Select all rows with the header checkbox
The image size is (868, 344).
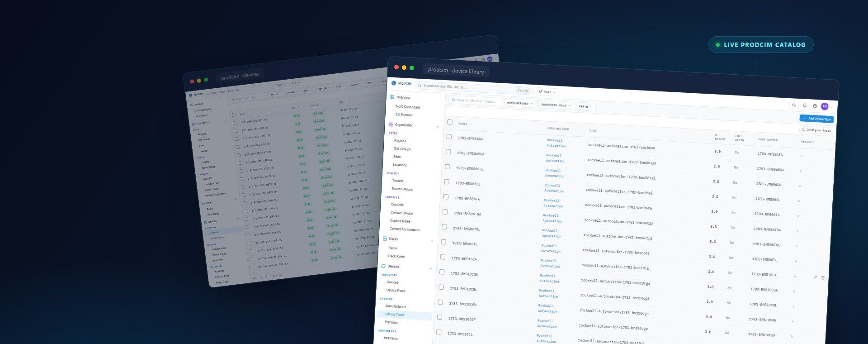click(x=450, y=122)
